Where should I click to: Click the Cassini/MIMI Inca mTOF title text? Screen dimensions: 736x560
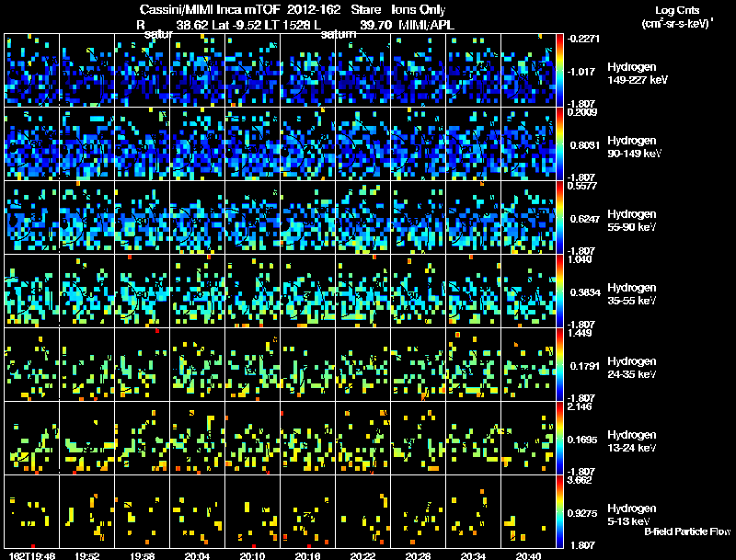[210, 10]
